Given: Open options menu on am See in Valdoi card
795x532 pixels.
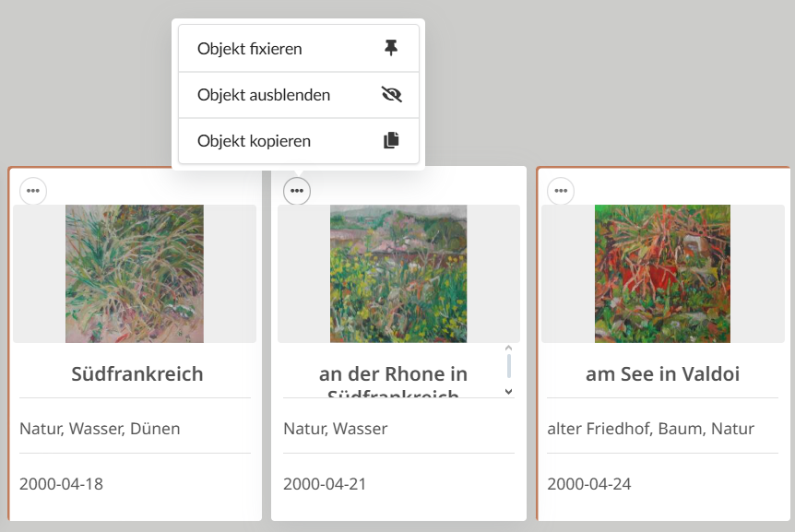Looking at the screenshot, I should [x=561, y=191].
